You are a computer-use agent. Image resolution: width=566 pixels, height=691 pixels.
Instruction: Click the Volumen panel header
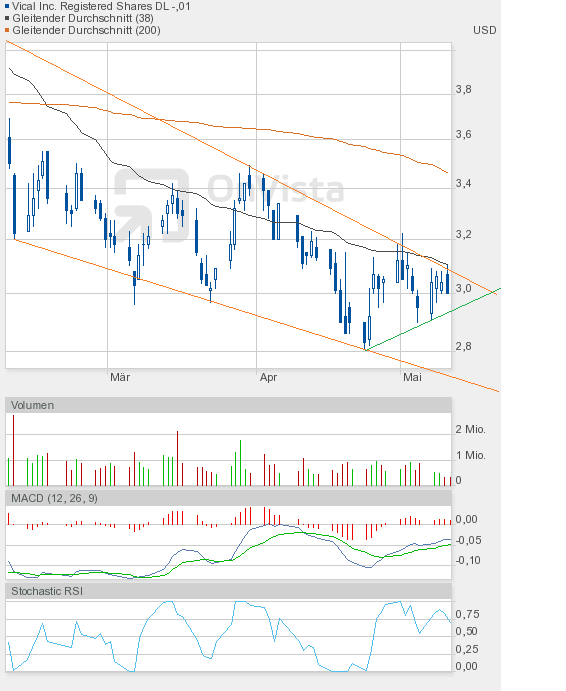pyautogui.click(x=228, y=405)
